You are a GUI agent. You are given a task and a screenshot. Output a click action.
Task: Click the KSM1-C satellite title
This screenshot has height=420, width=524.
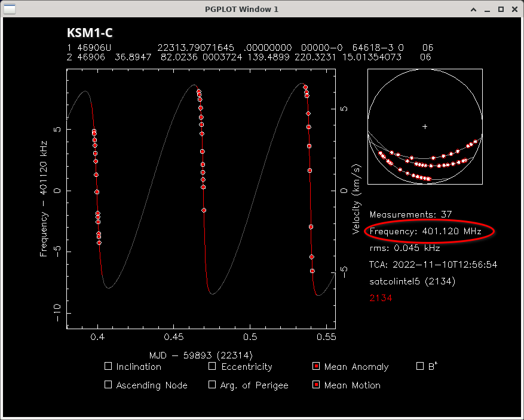(90, 33)
